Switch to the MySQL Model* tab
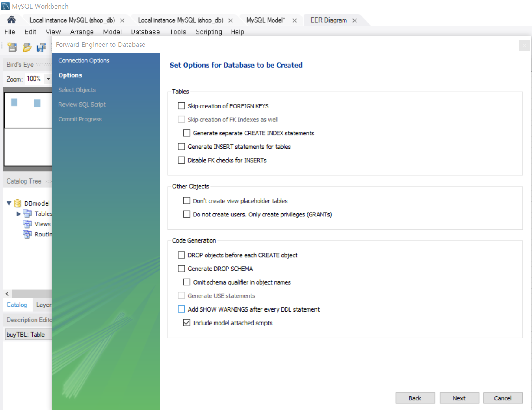 (x=266, y=20)
